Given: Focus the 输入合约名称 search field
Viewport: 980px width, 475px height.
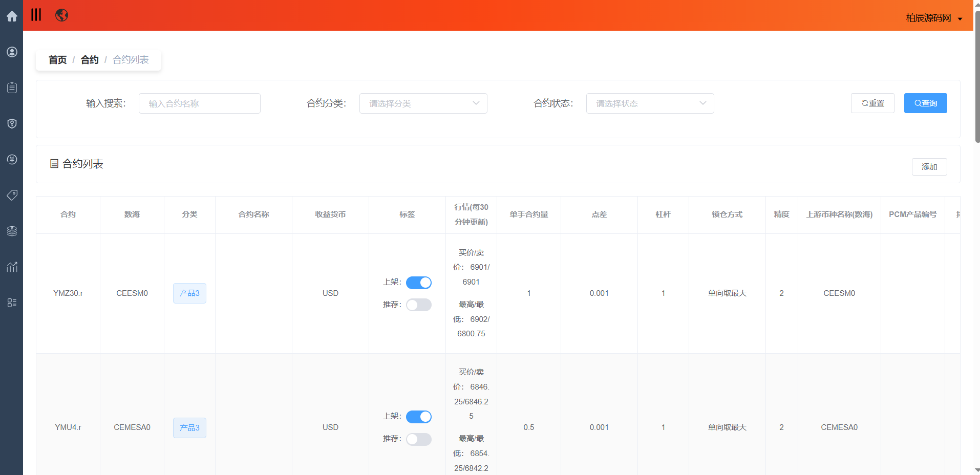Looking at the screenshot, I should 200,103.
